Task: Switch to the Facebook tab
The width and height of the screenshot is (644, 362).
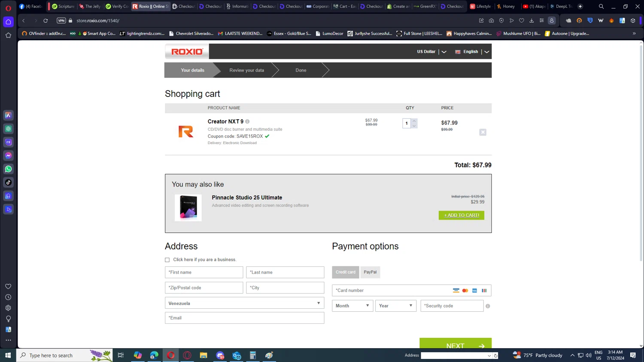Action: (31, 6)
